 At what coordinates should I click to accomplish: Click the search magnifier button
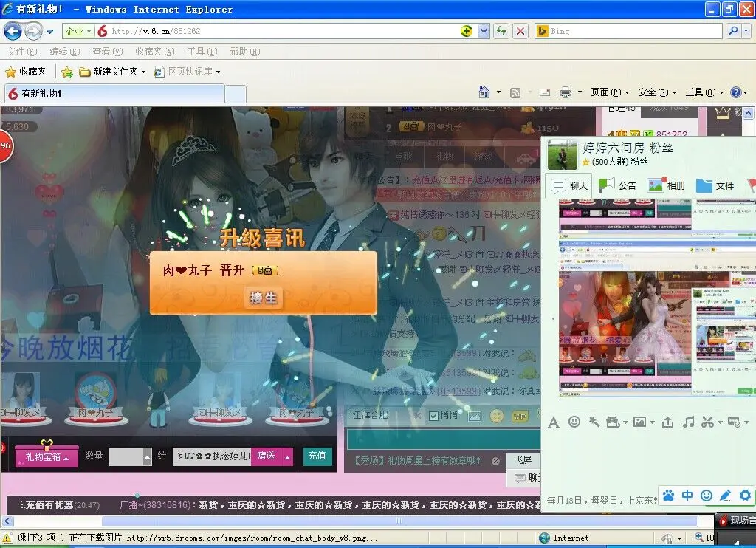pos(733,31)
